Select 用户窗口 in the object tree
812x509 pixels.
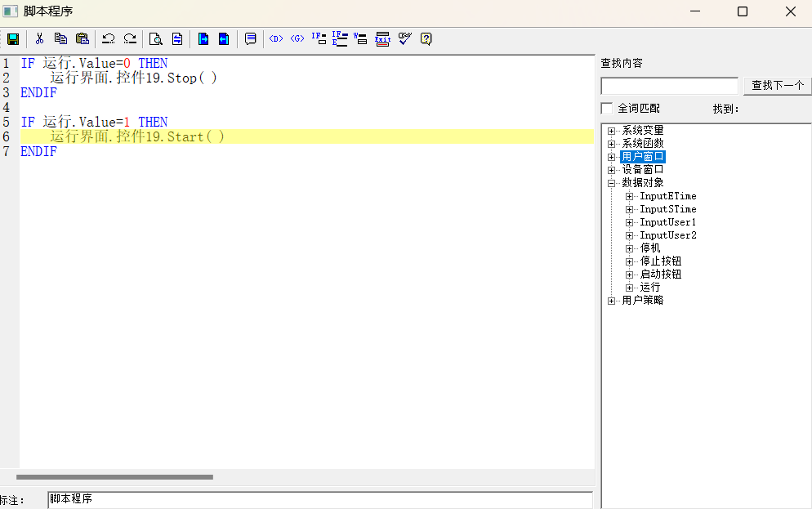pyautogui.click(x=642, y=157)
